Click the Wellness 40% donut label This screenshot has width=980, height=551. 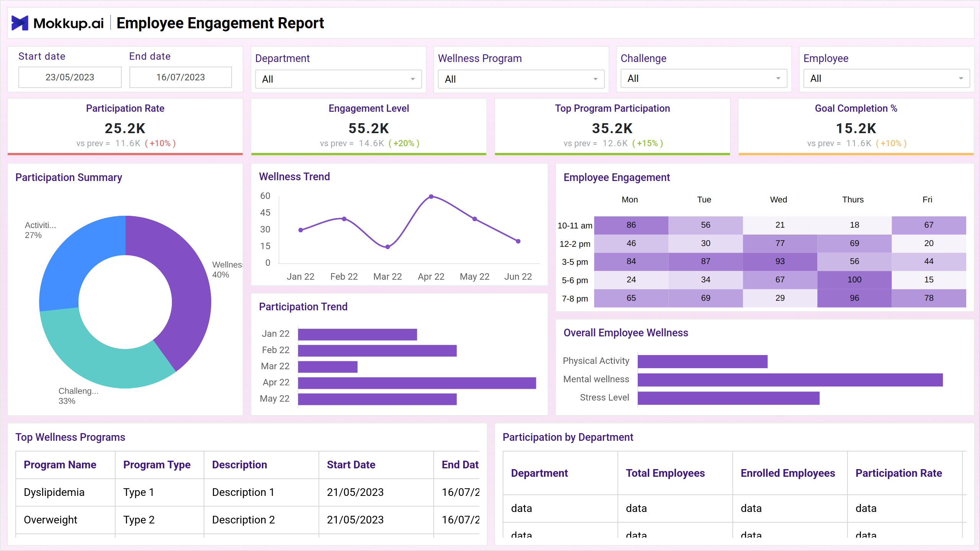click(x=227, y=269)
